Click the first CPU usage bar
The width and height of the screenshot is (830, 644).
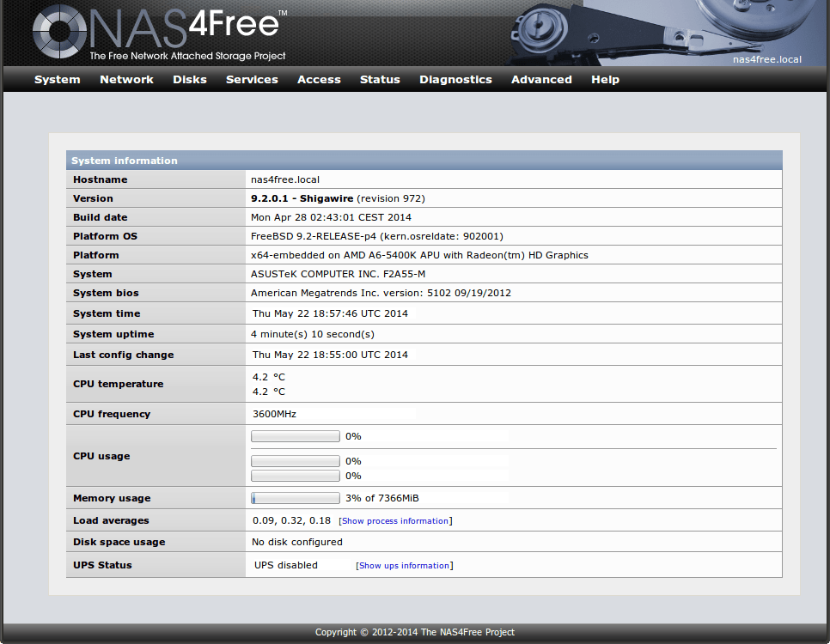tap(295, 436)
